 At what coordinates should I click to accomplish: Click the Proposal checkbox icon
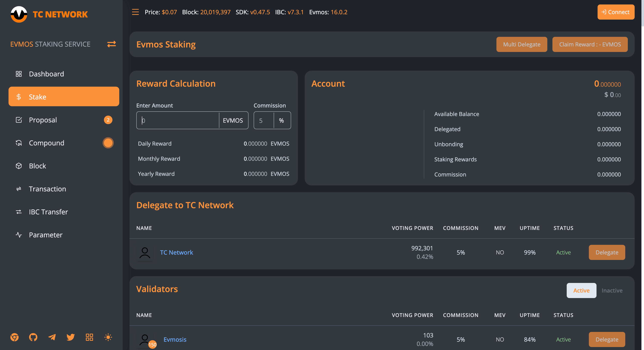click(19, 120)
